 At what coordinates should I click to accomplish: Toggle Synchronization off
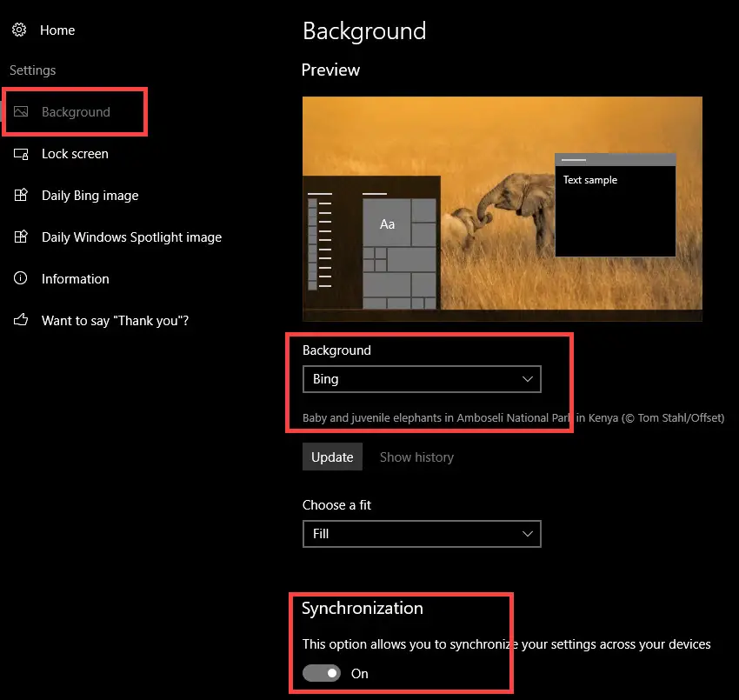[322, 673]
